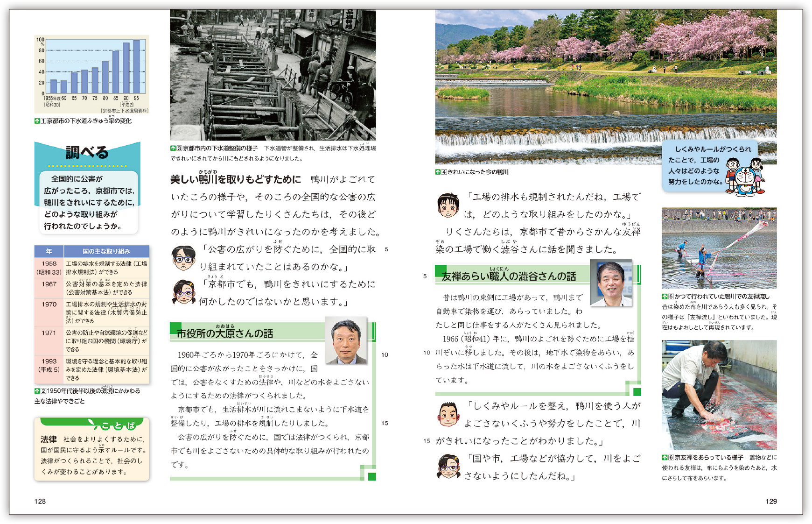This screenshot has height=524, width=812.
Task: Click the boy's face beside 「公害の広がりを防ぐ」 quote
Action: 183,258
